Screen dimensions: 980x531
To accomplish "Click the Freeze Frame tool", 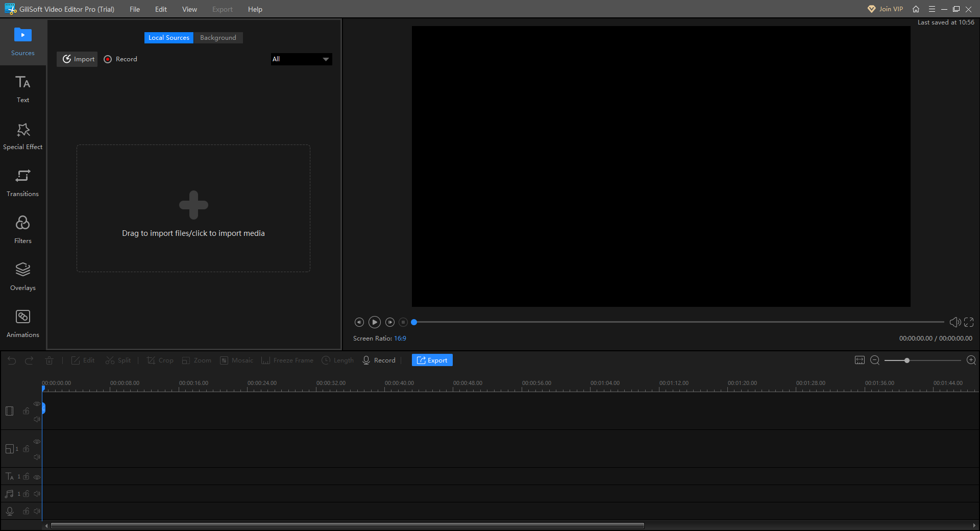I will click(287, 360).
